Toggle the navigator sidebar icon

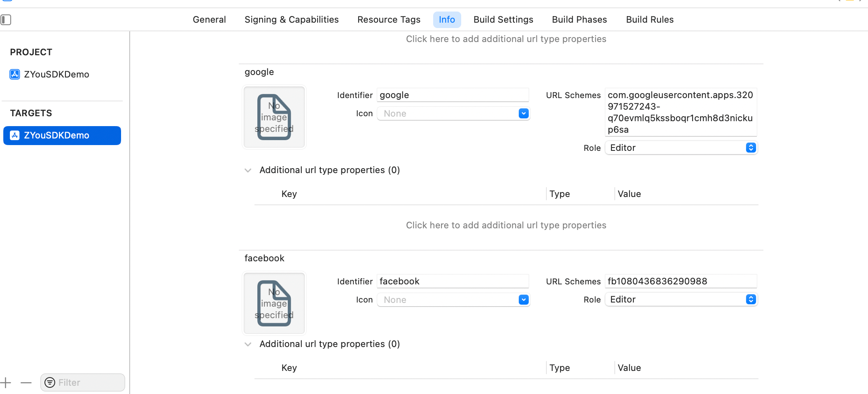coord(6,20)
